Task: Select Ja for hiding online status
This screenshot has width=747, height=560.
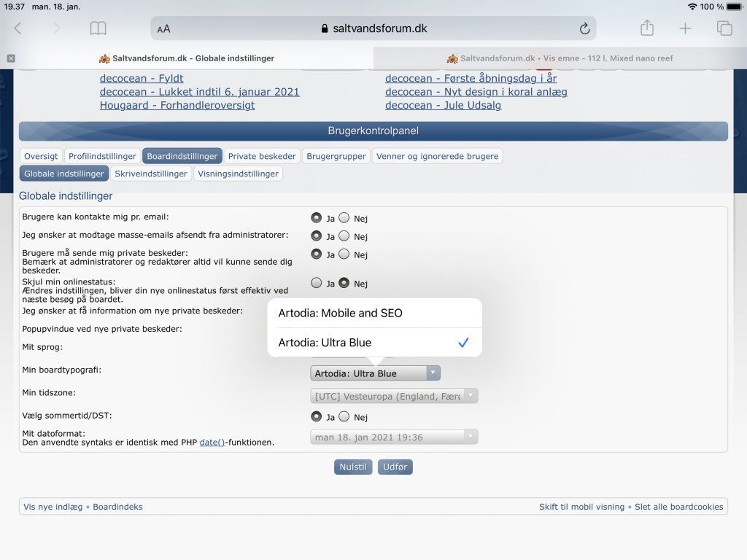Action: [x=316, y=283]
